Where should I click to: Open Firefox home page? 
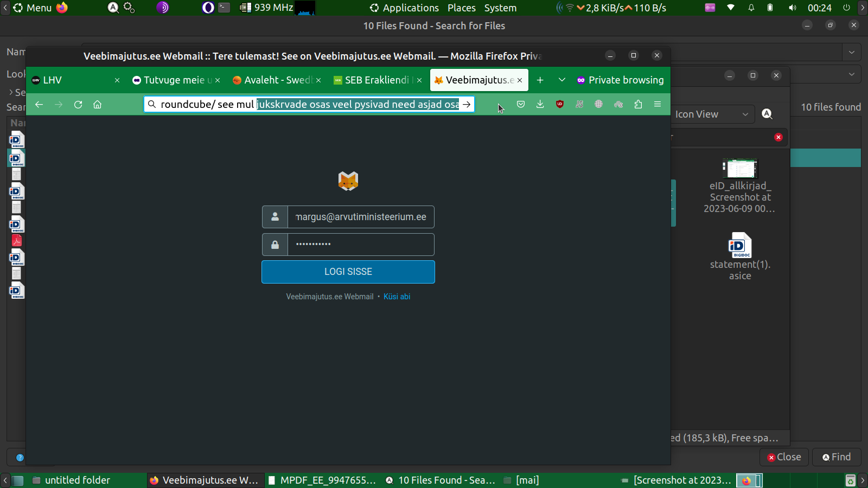point(98,105)
